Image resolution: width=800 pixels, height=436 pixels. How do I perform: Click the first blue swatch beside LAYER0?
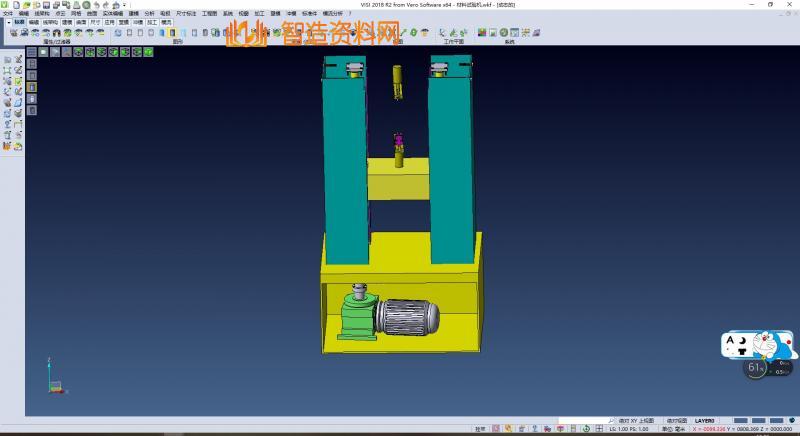(x=740, y=421)
